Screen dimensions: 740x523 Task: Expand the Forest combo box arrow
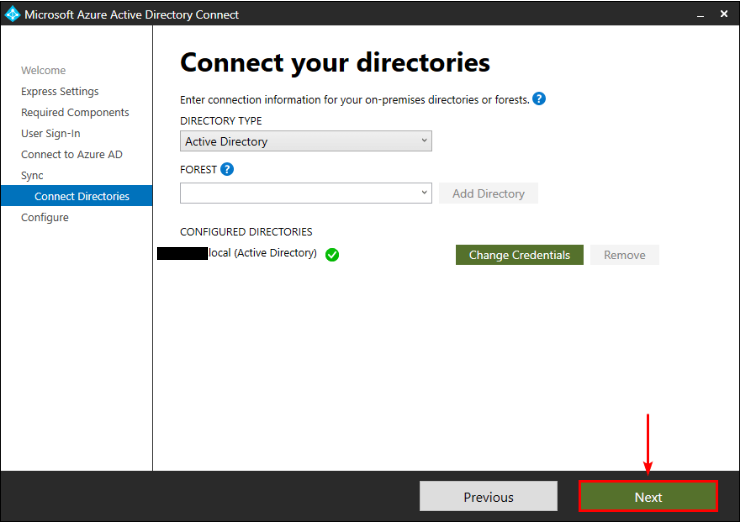[424, 193]
